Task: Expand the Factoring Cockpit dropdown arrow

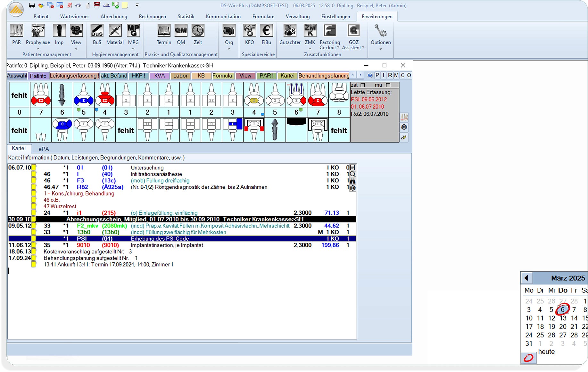Action: point(338,48)
